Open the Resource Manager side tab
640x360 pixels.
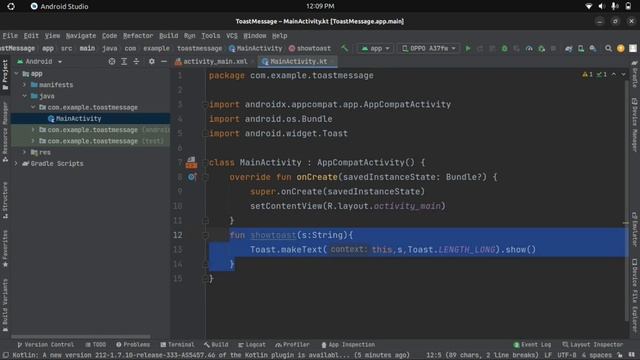[5, 132]
